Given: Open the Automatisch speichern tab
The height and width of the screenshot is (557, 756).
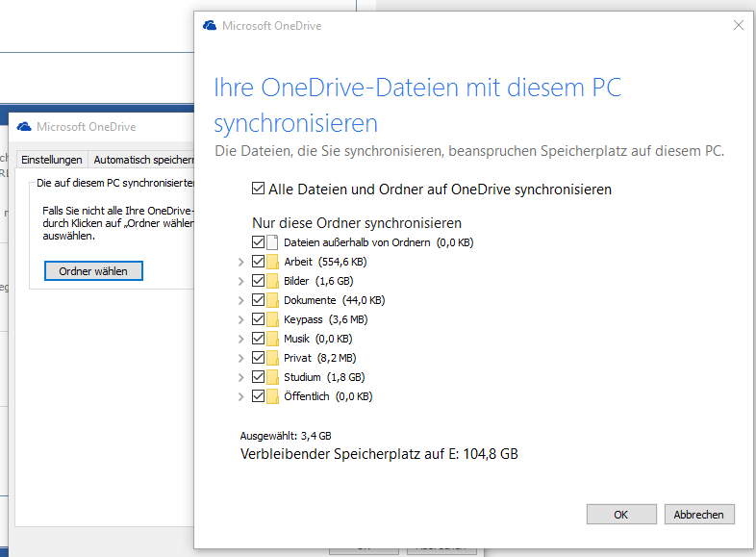Looking at the screenshot, I should pos(141,160).
